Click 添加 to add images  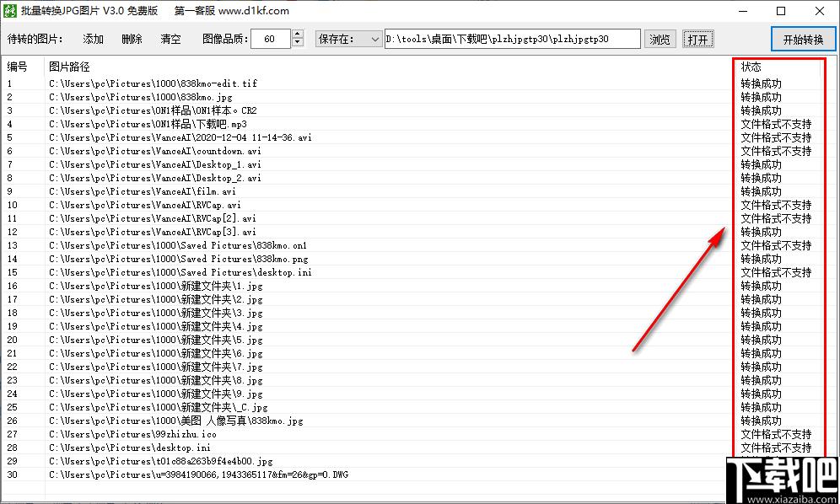coord(94,40)
